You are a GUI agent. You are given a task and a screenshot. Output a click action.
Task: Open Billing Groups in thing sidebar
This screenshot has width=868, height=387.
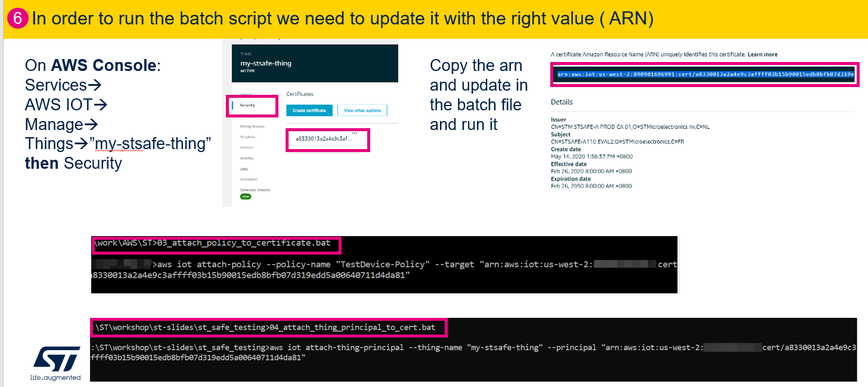252,126
